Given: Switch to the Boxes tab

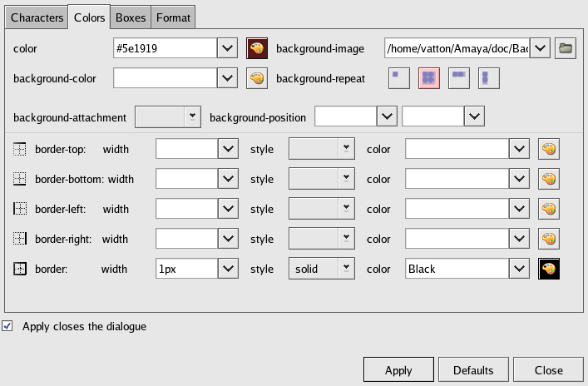Looking at the screenshot, I should pyautogui.click(x=130, y=17).
